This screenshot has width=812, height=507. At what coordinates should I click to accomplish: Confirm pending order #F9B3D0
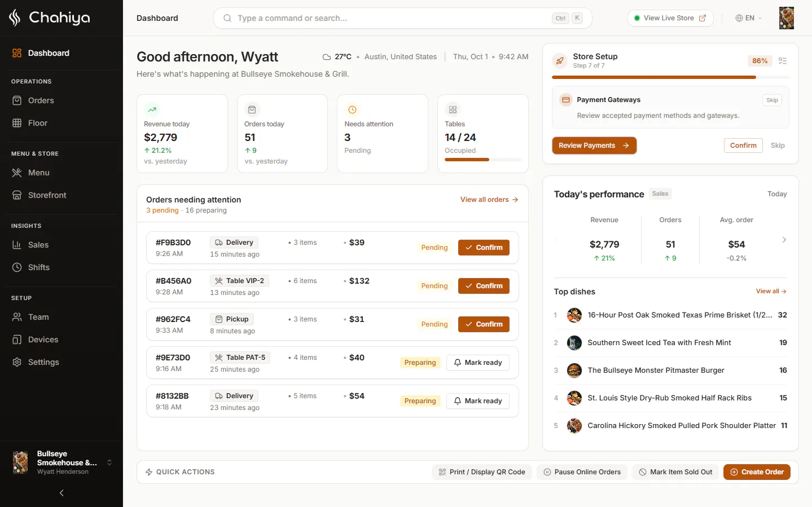click(484, 248)
